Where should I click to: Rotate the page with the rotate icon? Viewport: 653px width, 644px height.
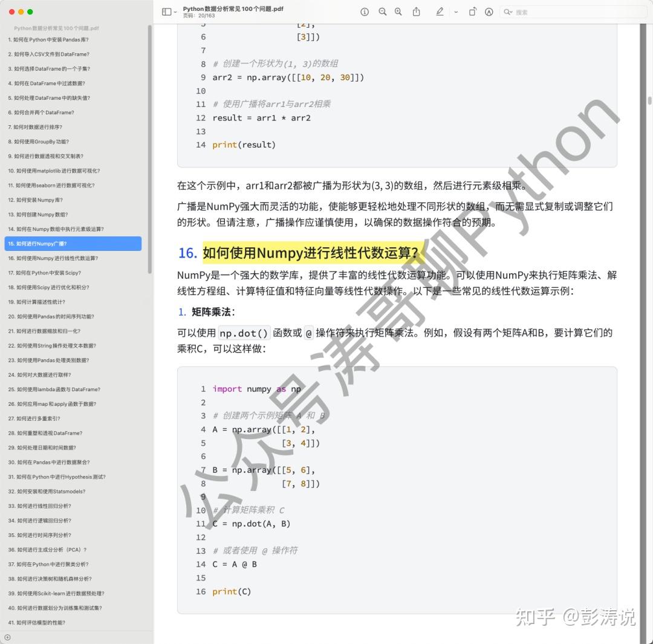472,11
